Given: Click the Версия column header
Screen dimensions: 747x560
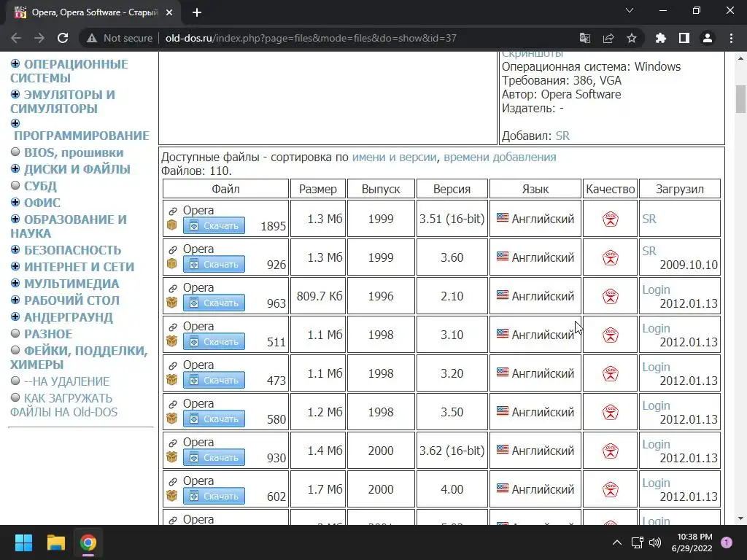Looking at the screenshot, I should (x=452, y=189).
